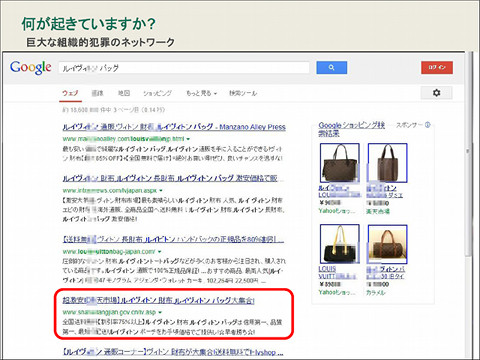Open the LOUIS VUITT product title link
This screenshot has width=480, height=360.
338,272
